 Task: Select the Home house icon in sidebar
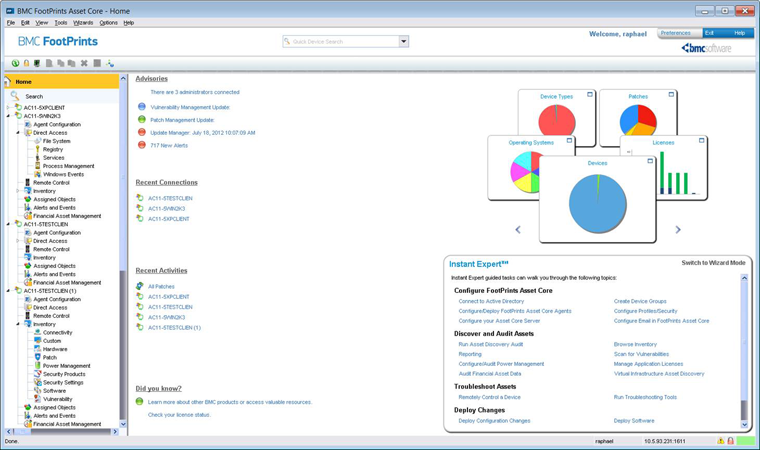tap(7, 81)
